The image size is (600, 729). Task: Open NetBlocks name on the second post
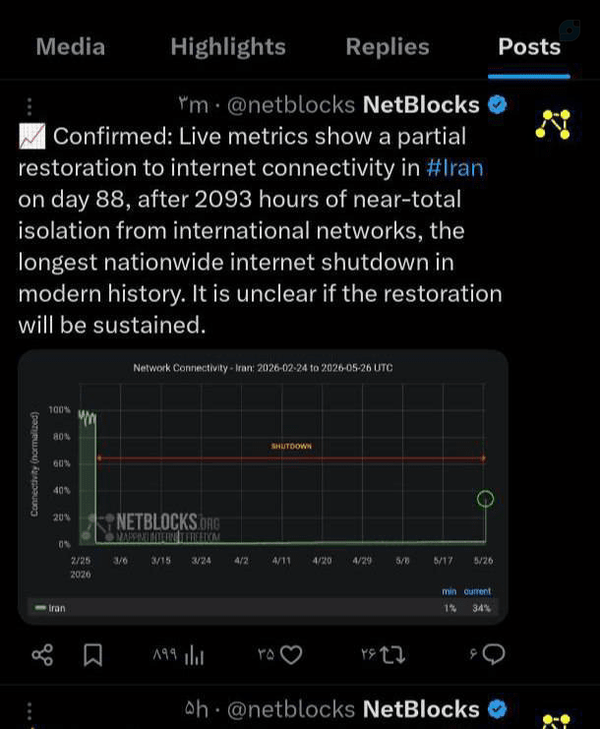421,709
